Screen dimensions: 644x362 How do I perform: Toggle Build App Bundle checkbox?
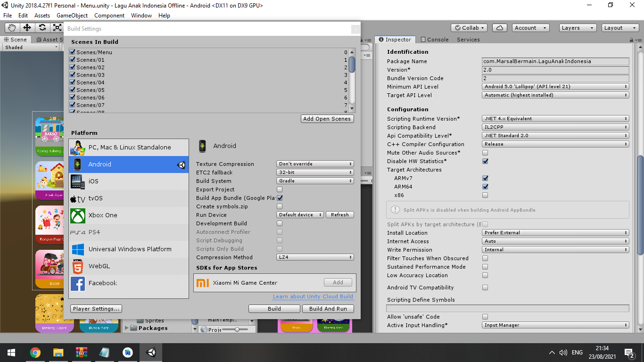point(280,198)
